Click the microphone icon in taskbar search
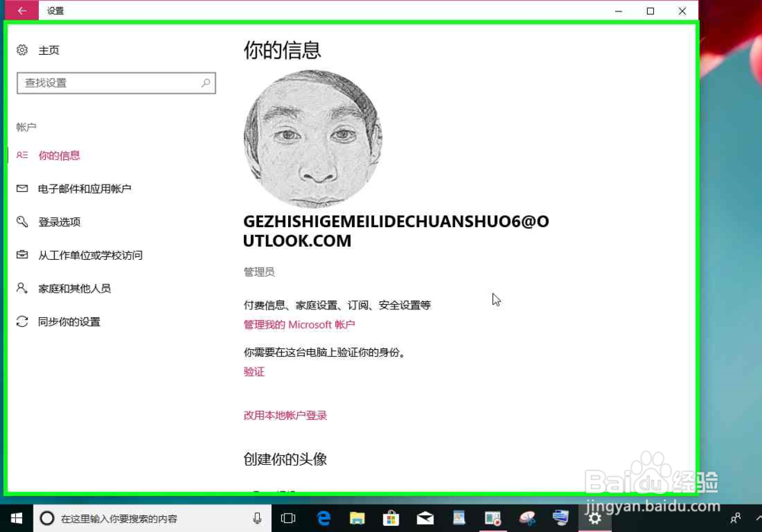The width and height of the screenshot is (762, 532). (x=257, y=518)
